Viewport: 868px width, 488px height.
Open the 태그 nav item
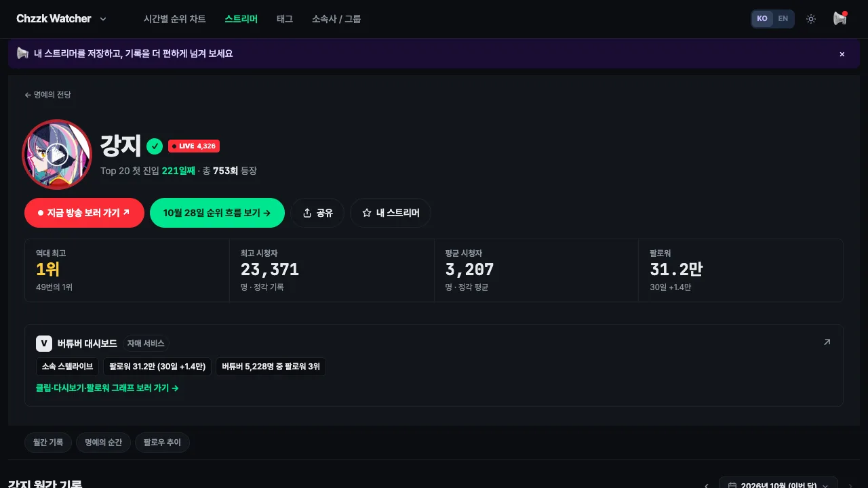point(285,19)
